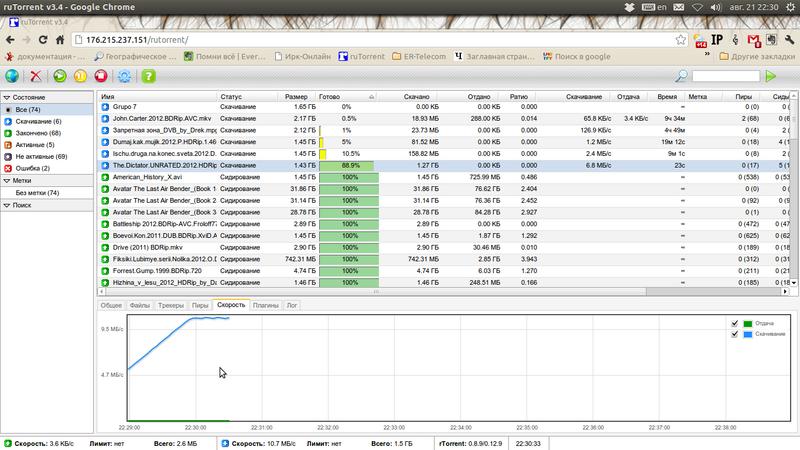
Task: Filter by Ошибка (2) state
Action: tap(33, 168)
